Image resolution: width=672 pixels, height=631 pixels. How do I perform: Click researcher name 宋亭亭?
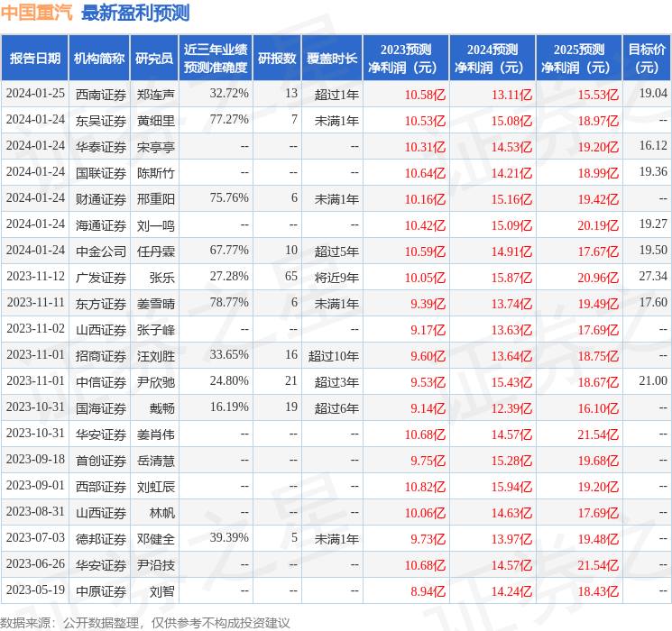click(155, 147)
